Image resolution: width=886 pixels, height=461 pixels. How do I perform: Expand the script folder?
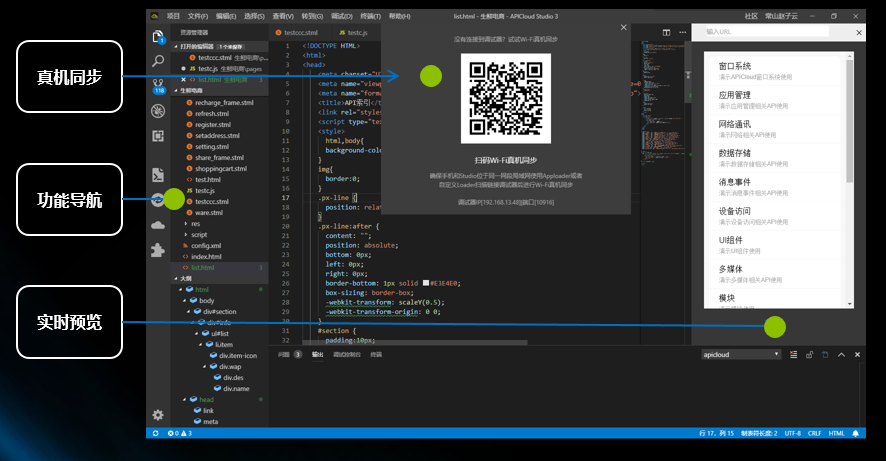click(x=186, y=234)
